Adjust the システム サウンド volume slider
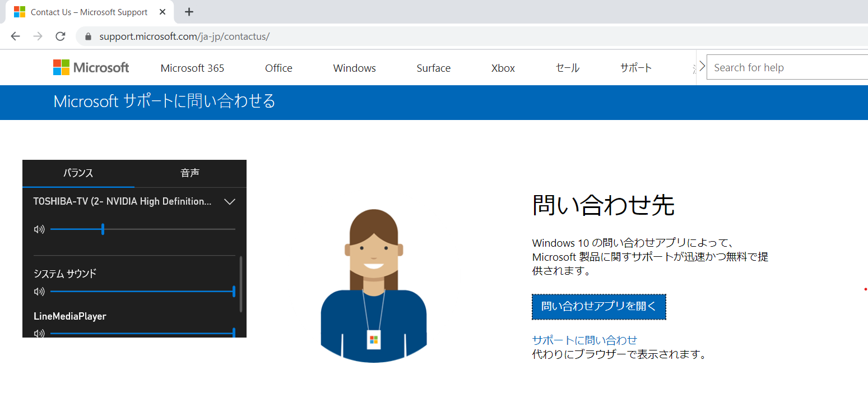 [143, 292]
